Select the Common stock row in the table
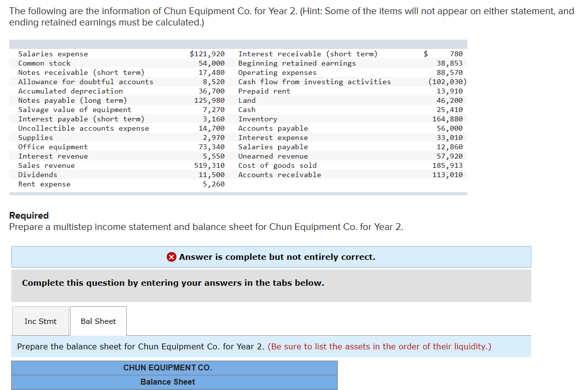 [x=43, y=63]
